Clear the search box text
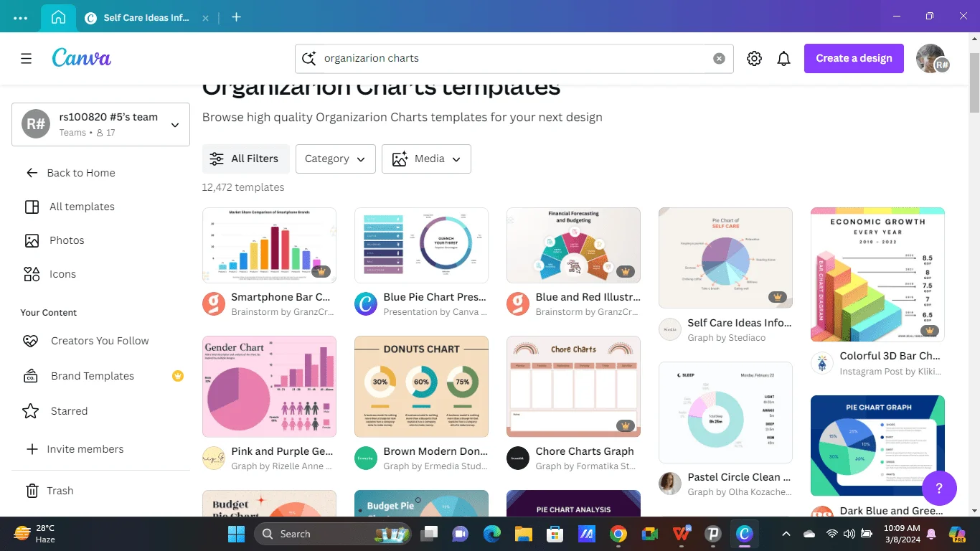980x551 pixels. (719, 59)
